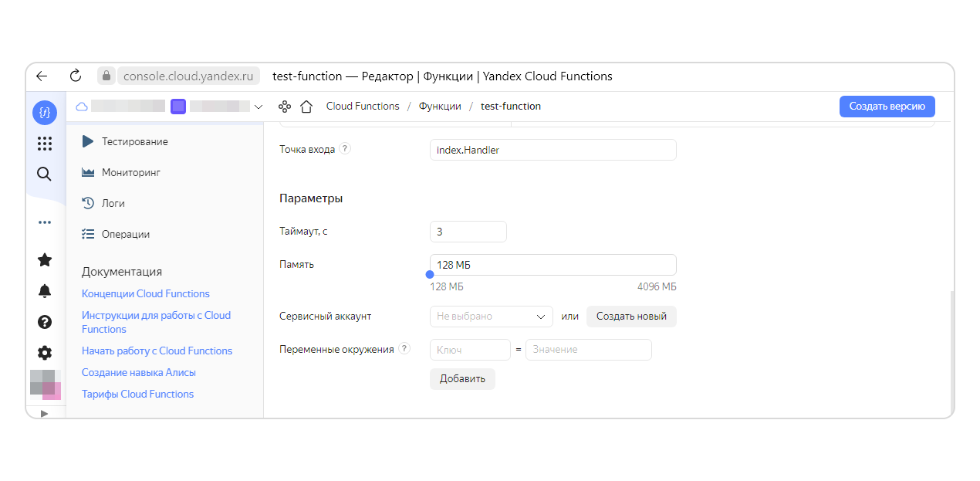
Task: Click the Создать версию button
Action: click(887, 107)
